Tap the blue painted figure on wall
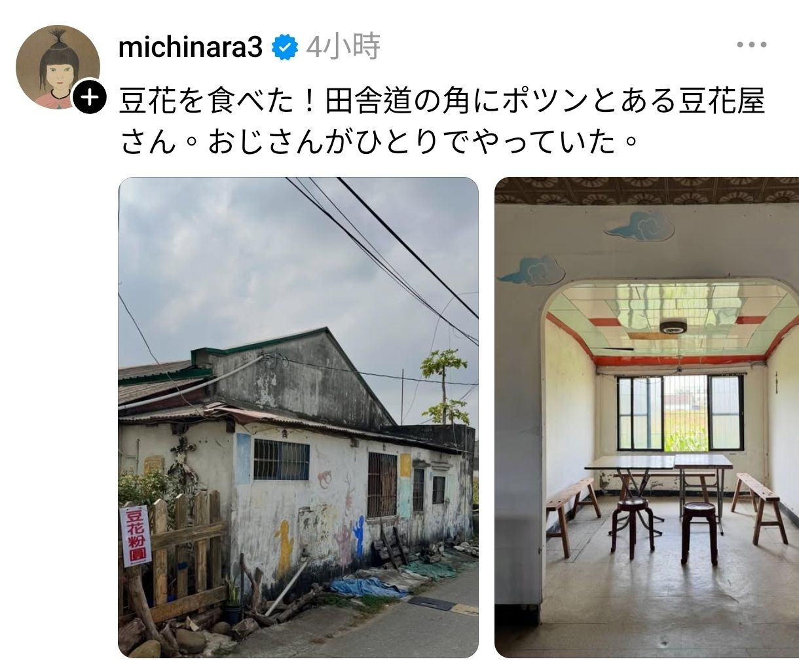The height and width of the screenshot is (672, 799). tap(358, 536)
